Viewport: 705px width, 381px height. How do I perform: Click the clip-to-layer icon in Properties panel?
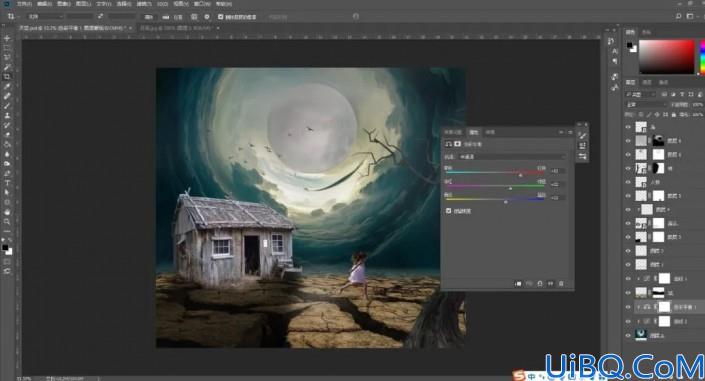[518, 284]
